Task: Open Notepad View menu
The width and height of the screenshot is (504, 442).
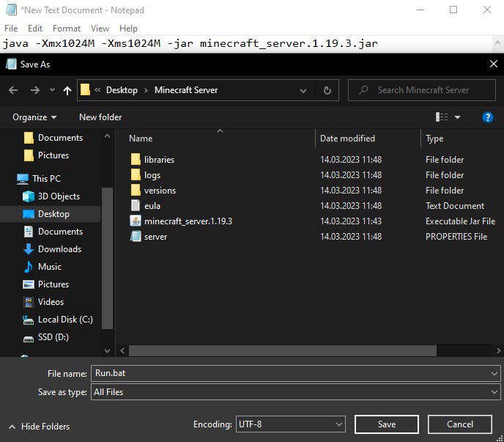Action: click(x=100, y=29)
